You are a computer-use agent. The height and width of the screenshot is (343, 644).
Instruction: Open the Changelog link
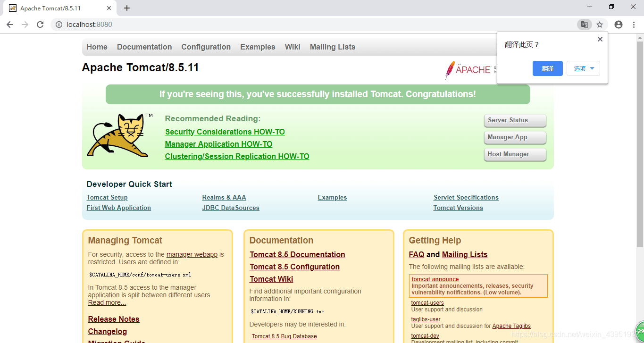point(108,331)
